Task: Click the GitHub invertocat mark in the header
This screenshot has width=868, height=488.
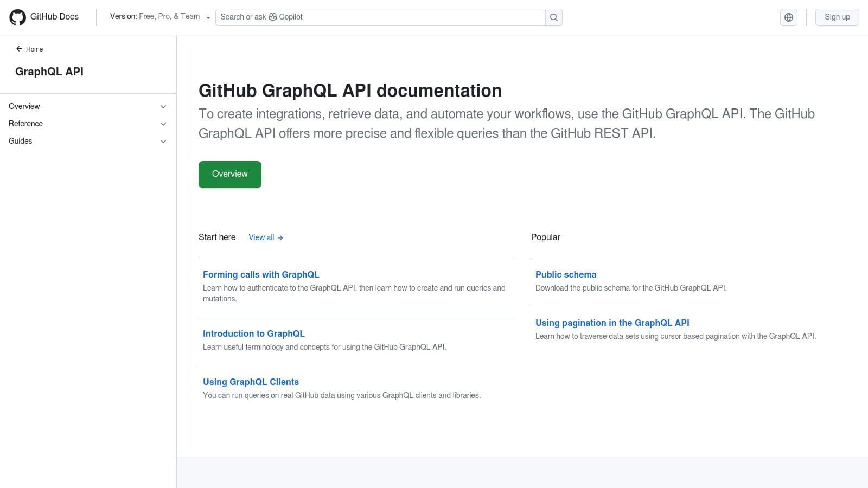Action: click(18, 17)
